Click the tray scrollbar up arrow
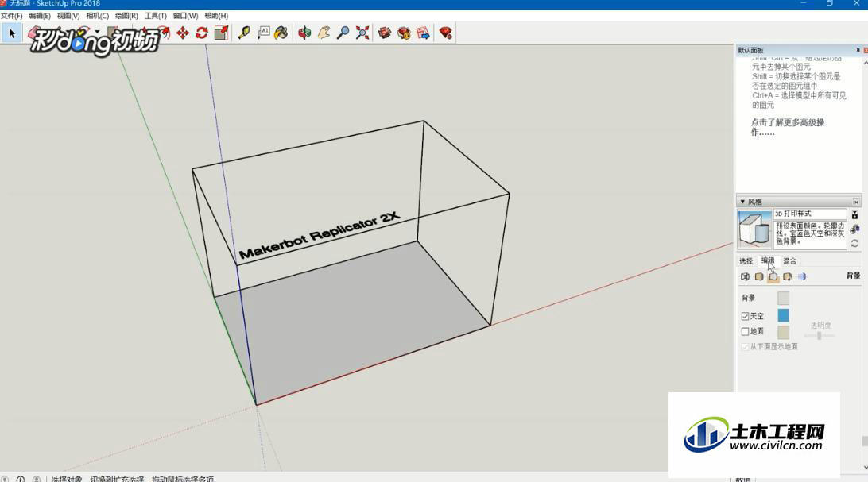The width and height of the screenshot is (868, 482). click(x=866, y=63)
